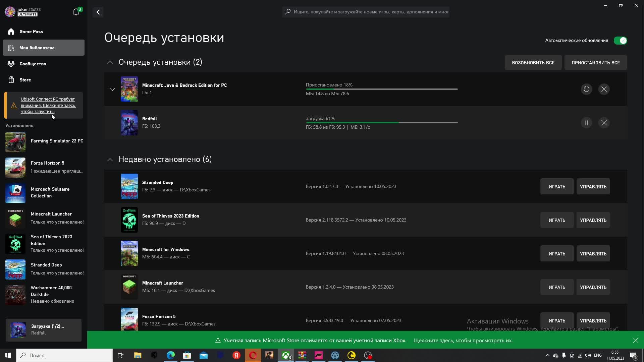Open the Community section
Screen dimensions: 644x362
[x=33, y=64]
